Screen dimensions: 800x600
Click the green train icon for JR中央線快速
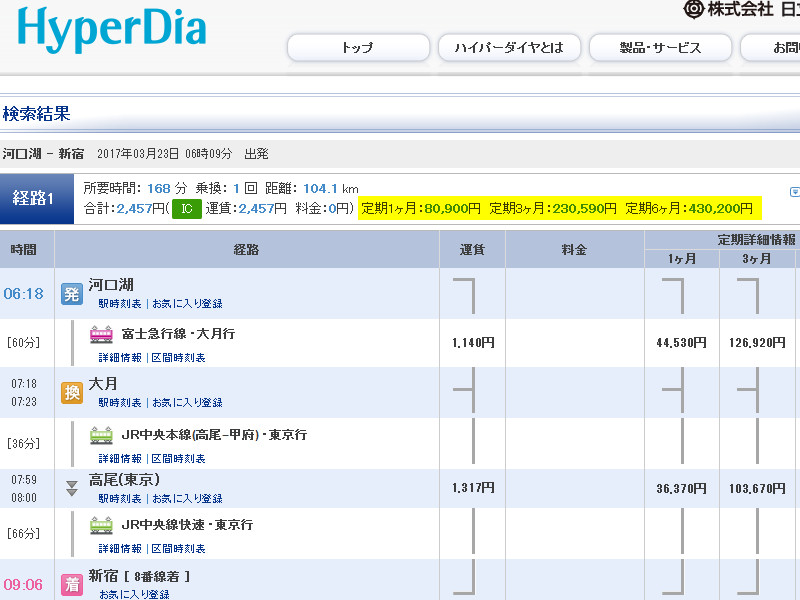(x=102, y=525)
